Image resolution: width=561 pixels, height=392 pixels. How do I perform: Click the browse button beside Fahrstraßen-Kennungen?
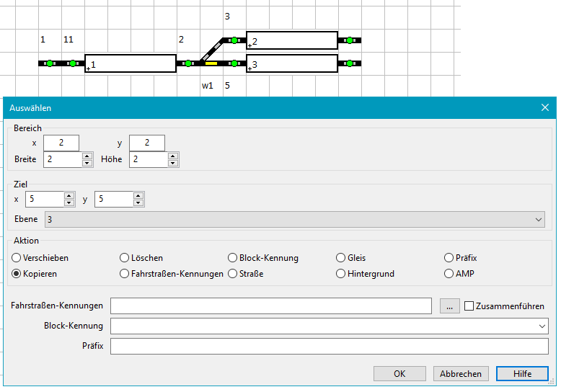(x=449, y=306)
